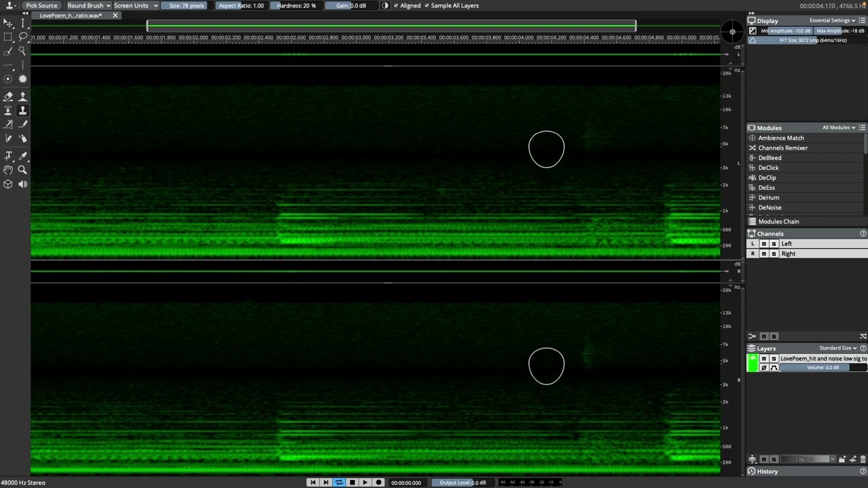Mute the LovePoem layer
This screenshot has width=868, height=488.
tap(764, 359)
